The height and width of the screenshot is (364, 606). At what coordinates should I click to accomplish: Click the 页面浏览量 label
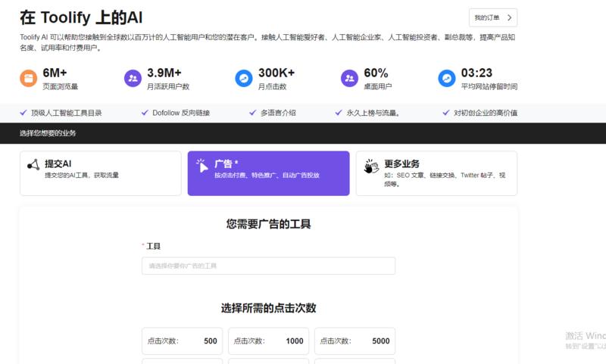pos(61,86)
